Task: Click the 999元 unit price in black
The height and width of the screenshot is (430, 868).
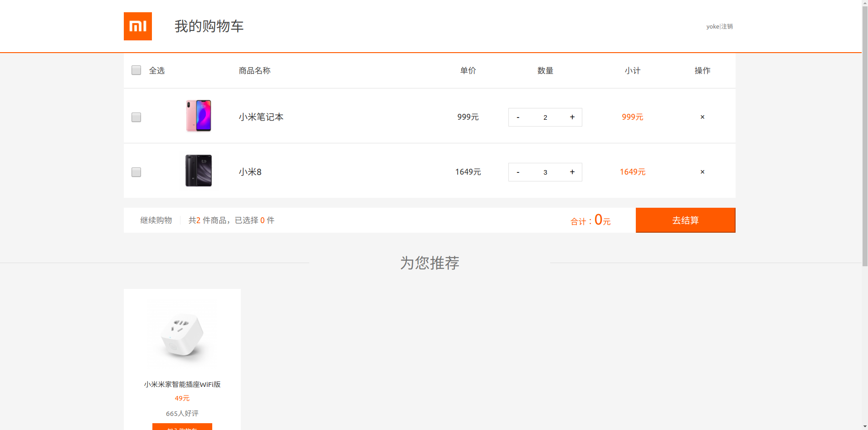Action: point(468,117)
